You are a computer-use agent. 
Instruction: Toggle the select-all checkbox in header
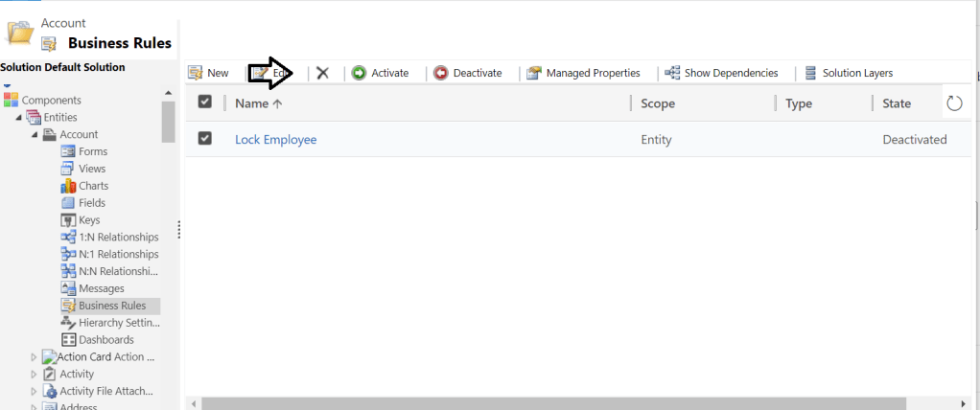pos(204,102)
